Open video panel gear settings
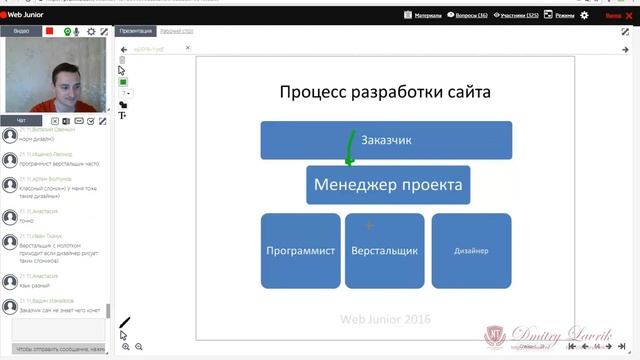Viewport: 640px width, 360px height. [91, 31]
